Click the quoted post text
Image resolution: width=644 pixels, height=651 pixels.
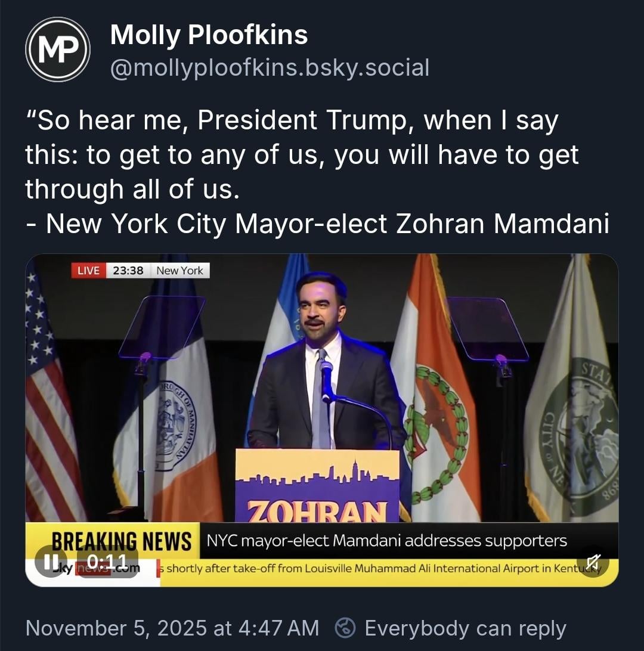click(x=316, y=172)
